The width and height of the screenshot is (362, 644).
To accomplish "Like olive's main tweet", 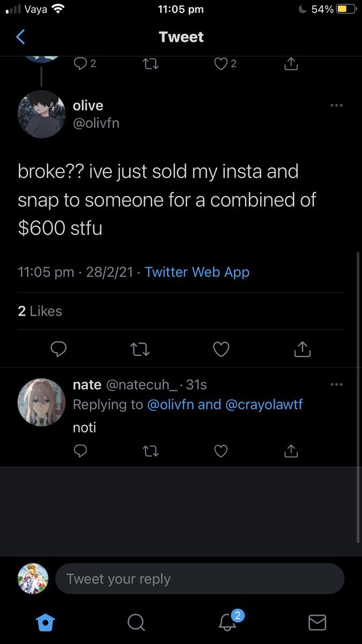I will 221,349.
